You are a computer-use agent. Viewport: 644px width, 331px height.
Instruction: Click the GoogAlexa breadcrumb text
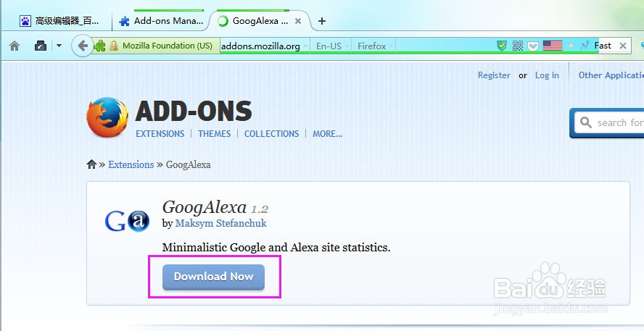(x=188, y=164)
